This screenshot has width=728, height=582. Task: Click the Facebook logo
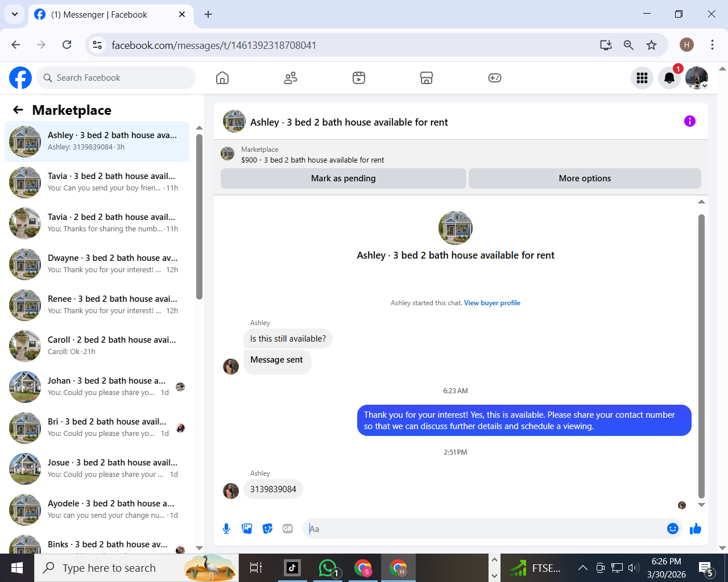tap(20, 78)
